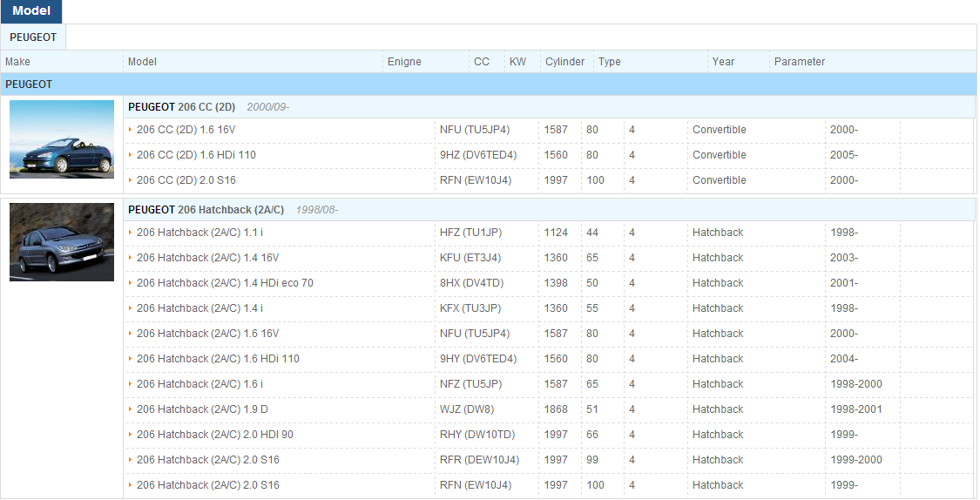Screen dimensions: 980x500
Task: Select the blue PEUGEOT group row
Action: [488, 84]
